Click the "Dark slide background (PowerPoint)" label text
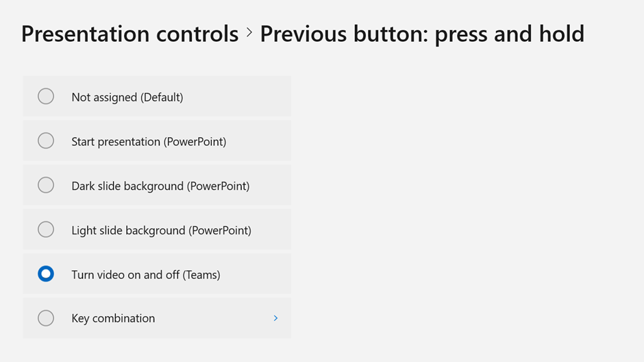 160,186
